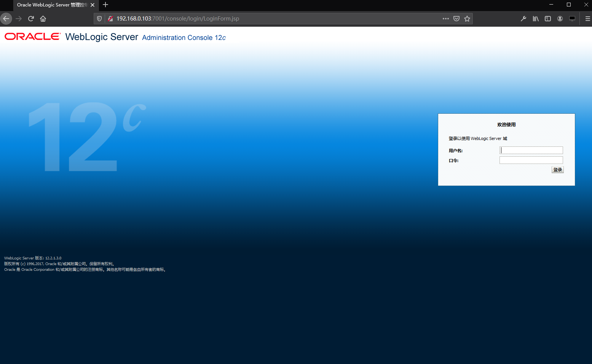Click the 登录 login button
This screenshot has height=364, width=592.
click(557, 170)
